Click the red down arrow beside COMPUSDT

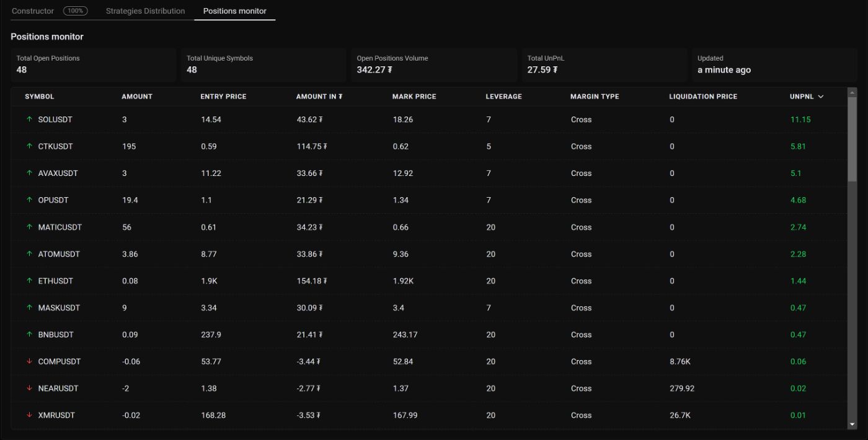pos(29,361)
